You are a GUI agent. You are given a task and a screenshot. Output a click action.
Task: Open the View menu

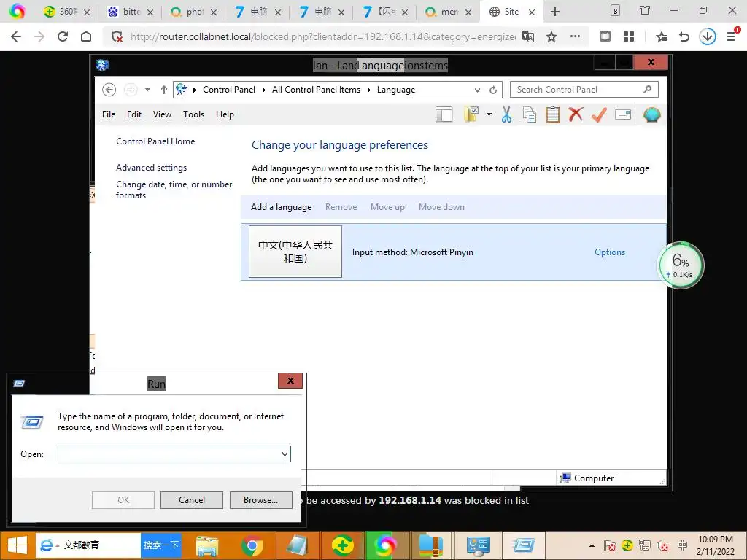[x=162, y=114]
